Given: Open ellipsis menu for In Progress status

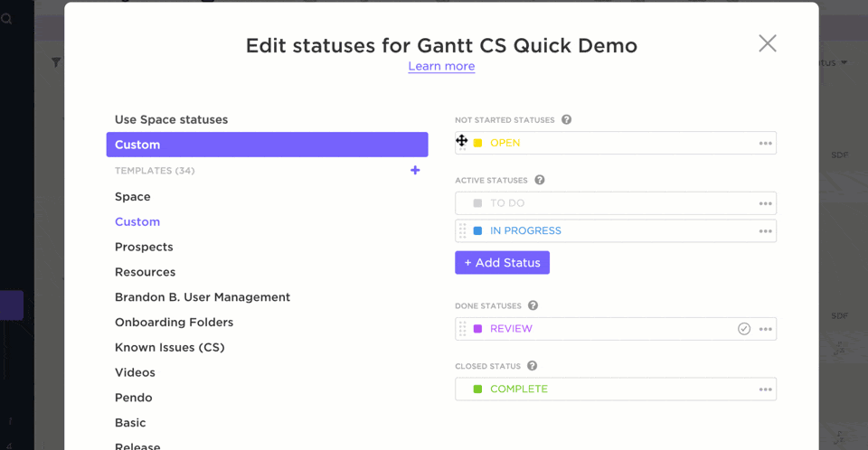Looking at the screenshot, I should [x=766, y=230].
